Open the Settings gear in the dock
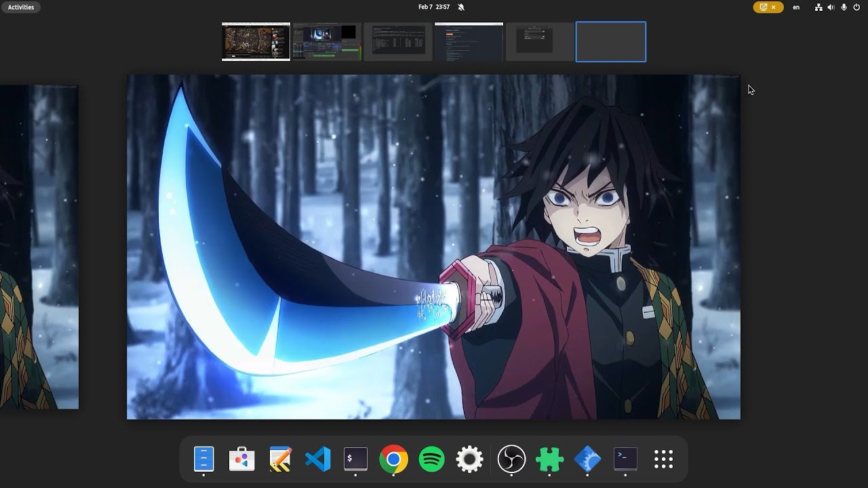Viewport: 868px width, 488px height. [470, 460]
